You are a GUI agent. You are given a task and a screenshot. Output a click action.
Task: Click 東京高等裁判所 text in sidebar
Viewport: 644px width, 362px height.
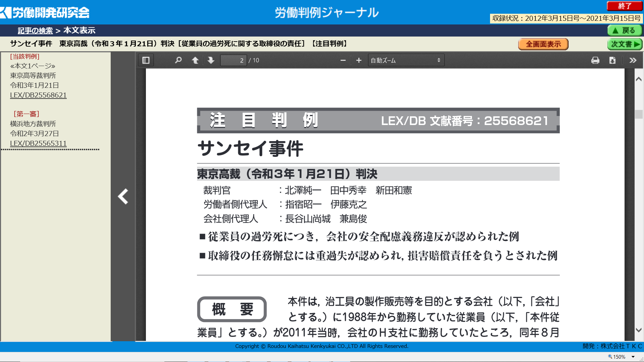click(33, 76)
